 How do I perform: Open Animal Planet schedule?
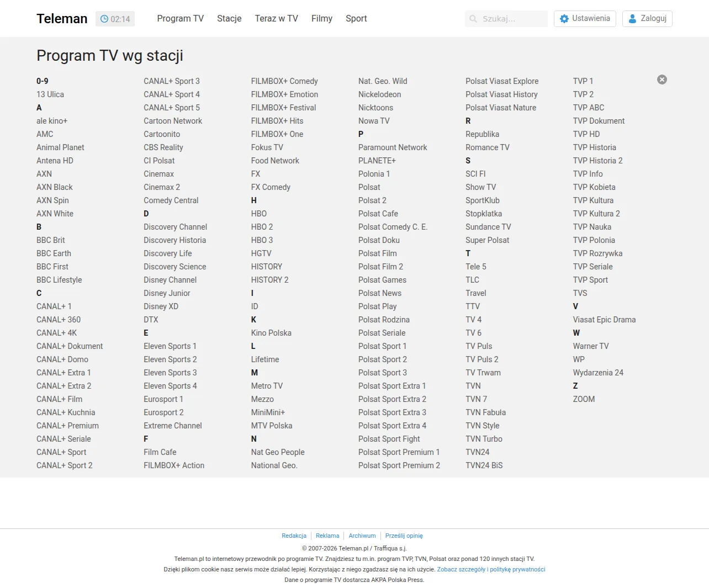tap(60, 147)
